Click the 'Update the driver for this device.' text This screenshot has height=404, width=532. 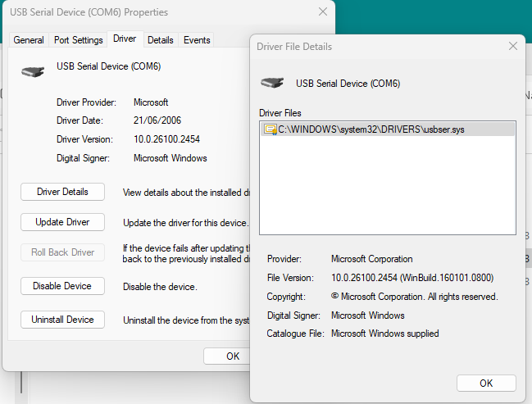(x=185, y=223)
